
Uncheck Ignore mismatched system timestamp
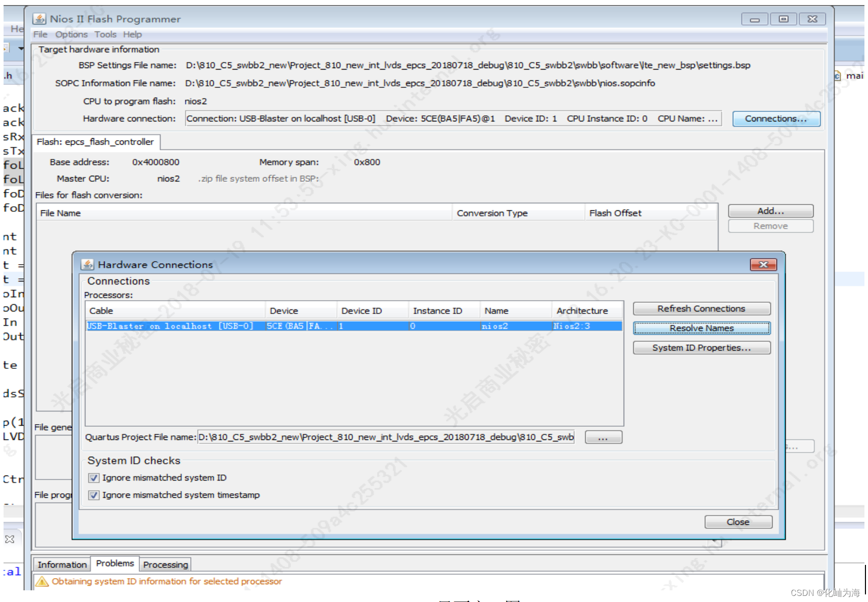tap(93, 495)
